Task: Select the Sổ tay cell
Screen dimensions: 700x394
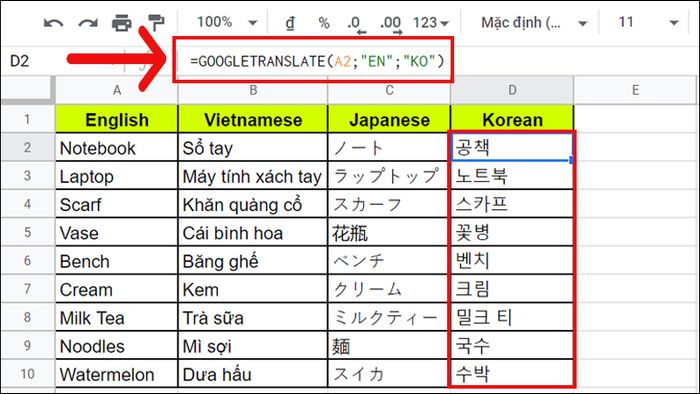Action: click(x=253, y=148)
